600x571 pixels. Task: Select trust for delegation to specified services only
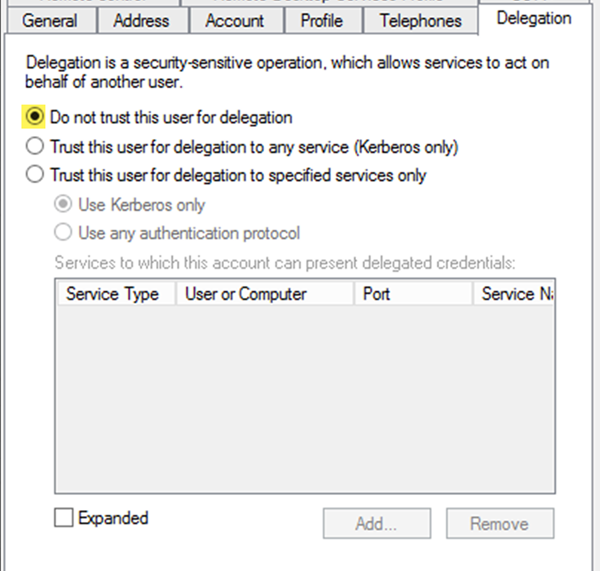pos(35,176)
